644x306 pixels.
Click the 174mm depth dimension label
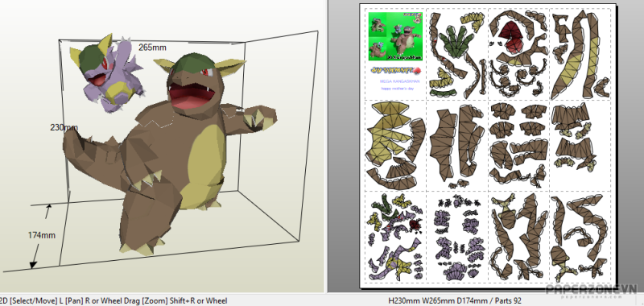[42, 235]
